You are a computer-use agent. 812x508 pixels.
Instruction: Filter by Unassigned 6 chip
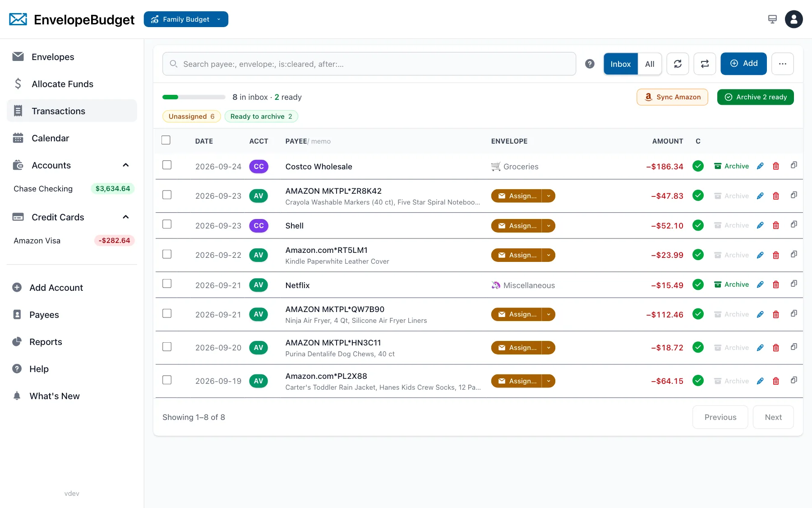click(192, 117)
